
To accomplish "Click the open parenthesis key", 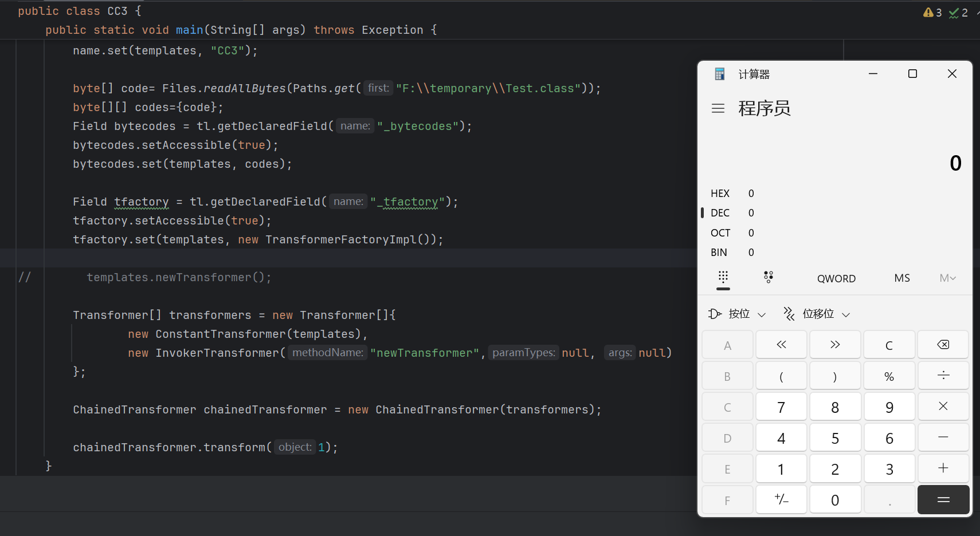I will [x=781, y=376].
